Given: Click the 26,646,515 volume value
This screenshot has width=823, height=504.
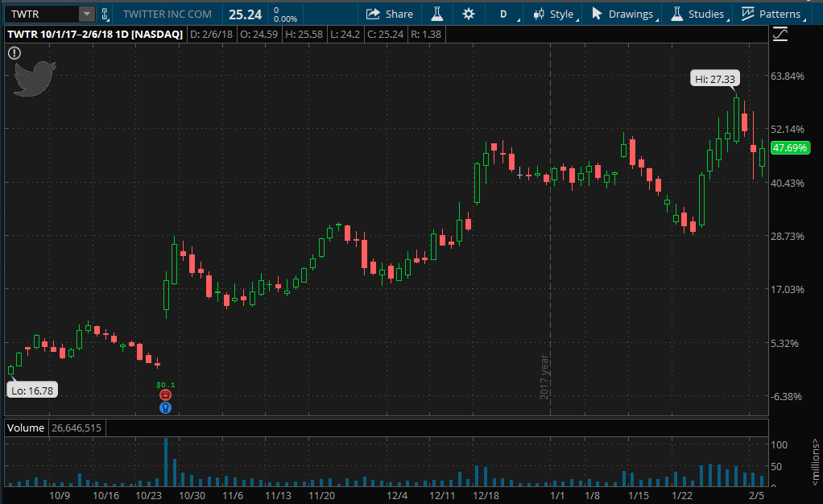Looking at the screenshot, I should click(77, 428).
